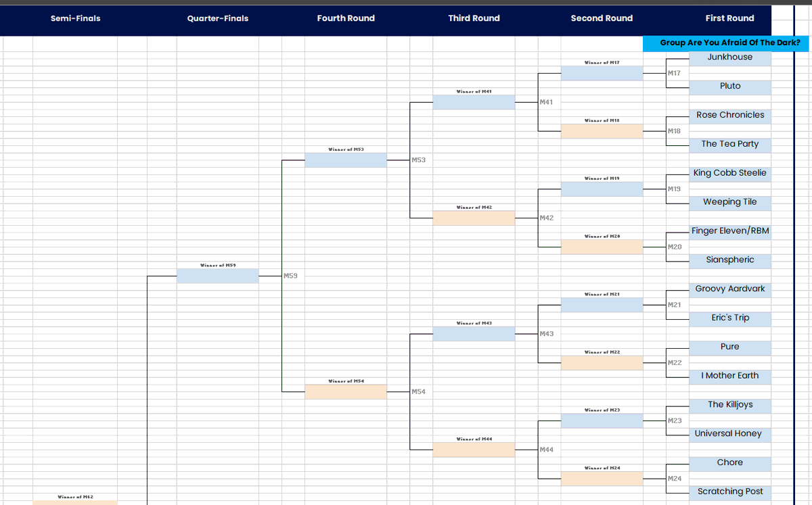Click the M24 match label

pos(675,479)
